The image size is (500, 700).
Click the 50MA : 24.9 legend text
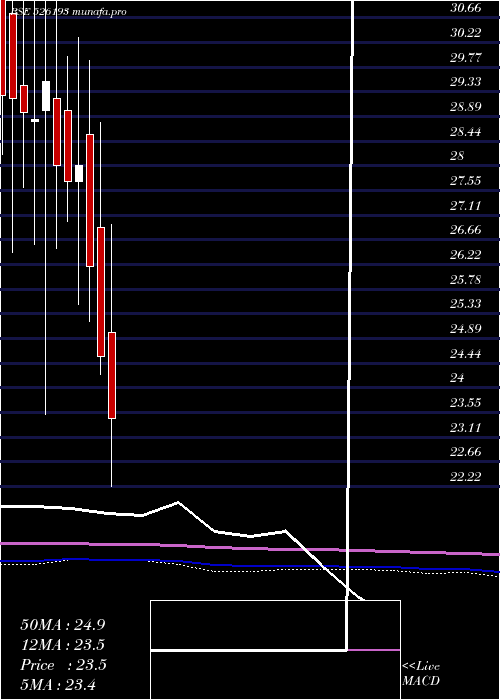(63, 625)
